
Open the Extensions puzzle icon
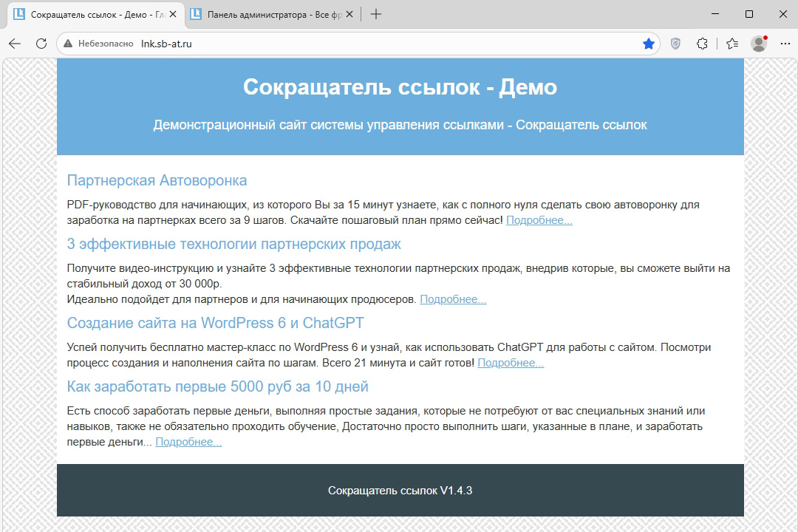point(703,44)
